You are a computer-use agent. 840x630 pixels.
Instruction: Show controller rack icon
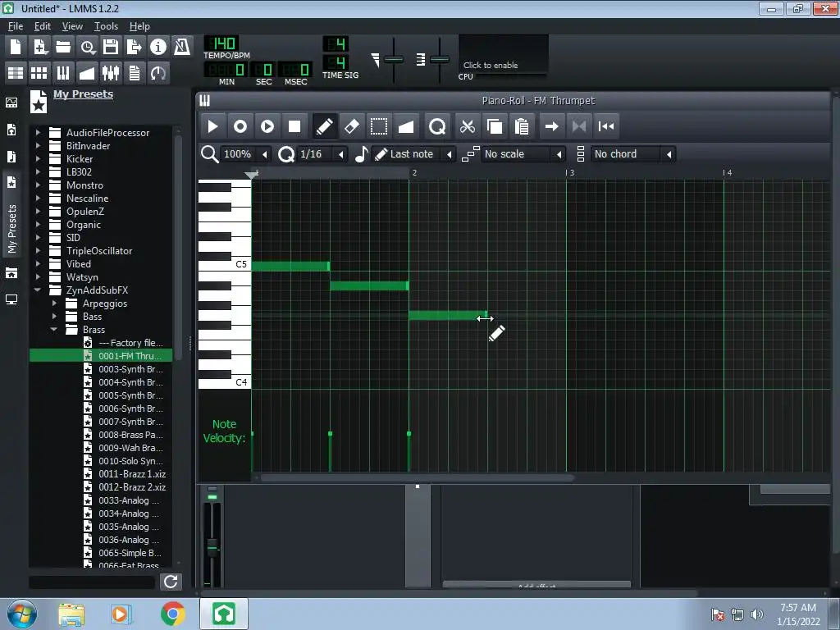[158, 73]
